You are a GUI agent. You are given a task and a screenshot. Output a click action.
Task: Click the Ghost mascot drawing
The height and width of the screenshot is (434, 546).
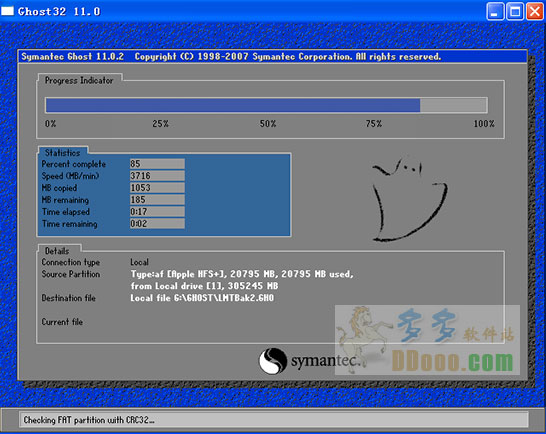click(x=409, y=200)
